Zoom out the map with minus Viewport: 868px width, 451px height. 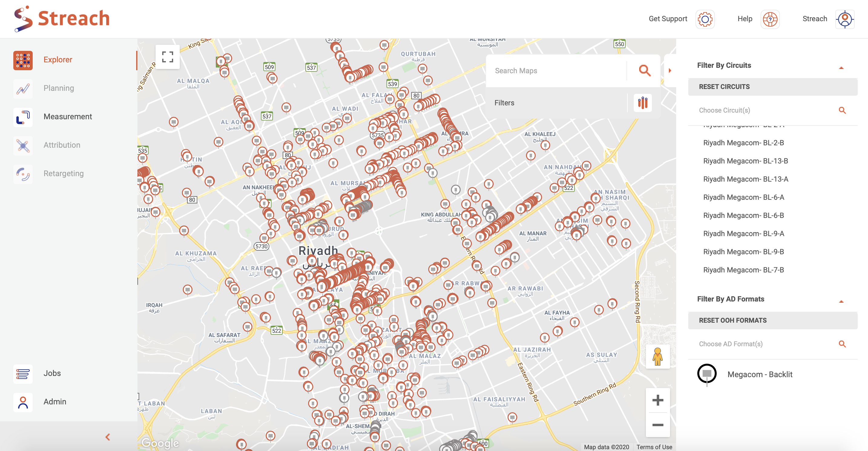657,425
